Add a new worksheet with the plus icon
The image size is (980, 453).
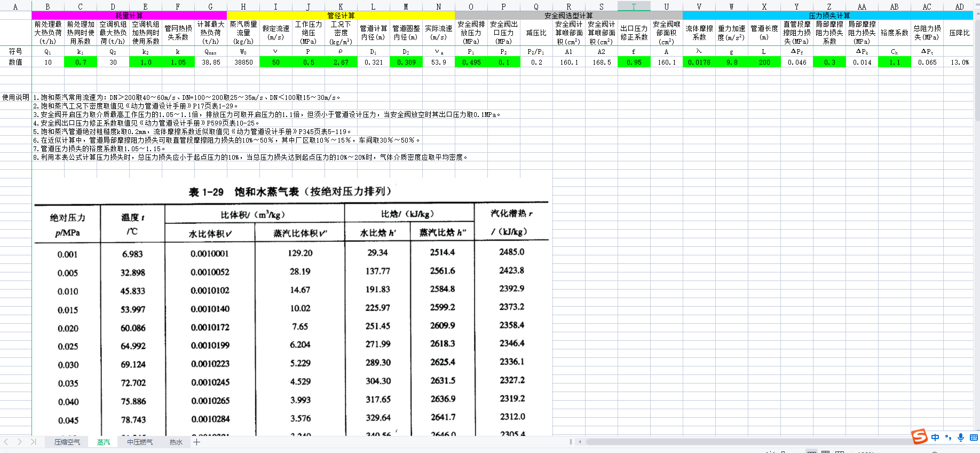pos(197,442)
